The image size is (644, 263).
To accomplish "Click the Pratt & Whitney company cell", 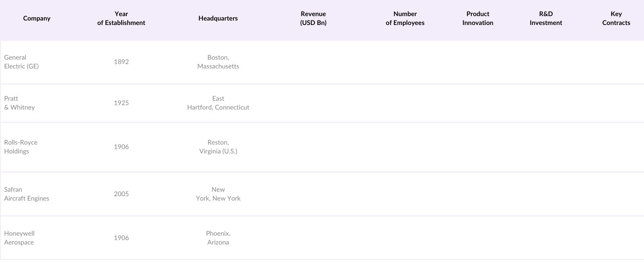I will coord(19,103).
